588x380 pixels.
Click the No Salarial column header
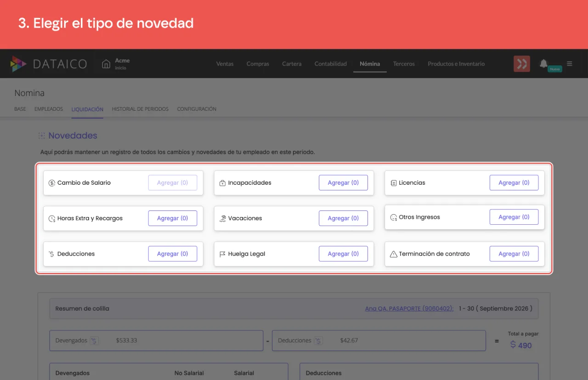(x=189, y=373)
